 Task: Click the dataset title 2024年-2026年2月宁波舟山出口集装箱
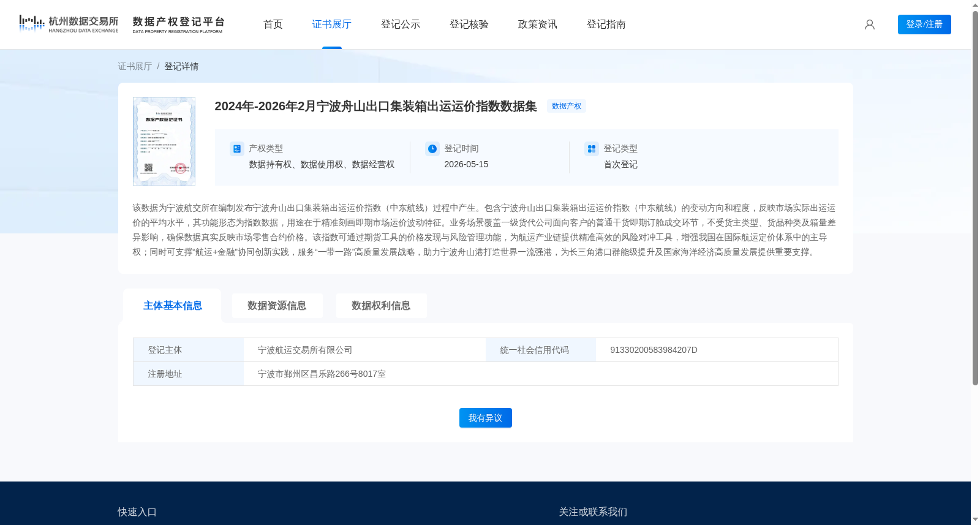375,106
